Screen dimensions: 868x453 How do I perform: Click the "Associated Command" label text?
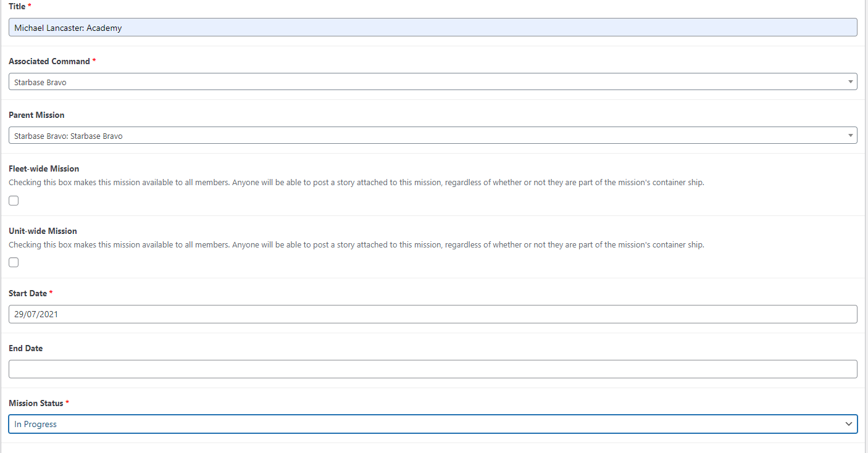click(49, 61)
